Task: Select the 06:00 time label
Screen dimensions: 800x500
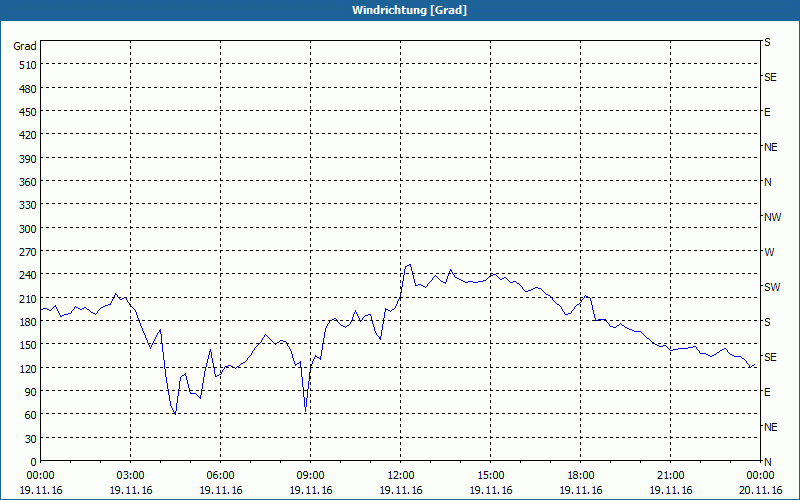Action: pyautogui.click(x=220, y=476)
